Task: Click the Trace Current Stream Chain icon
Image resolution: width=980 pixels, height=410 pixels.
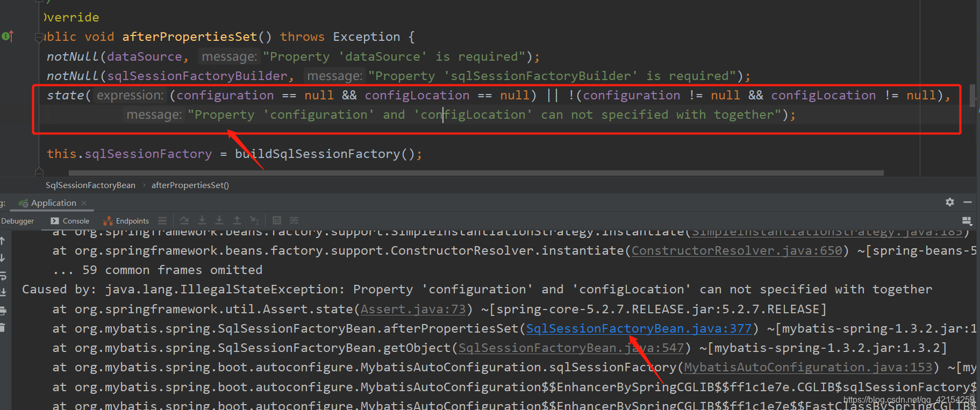Action: point(294,221)
